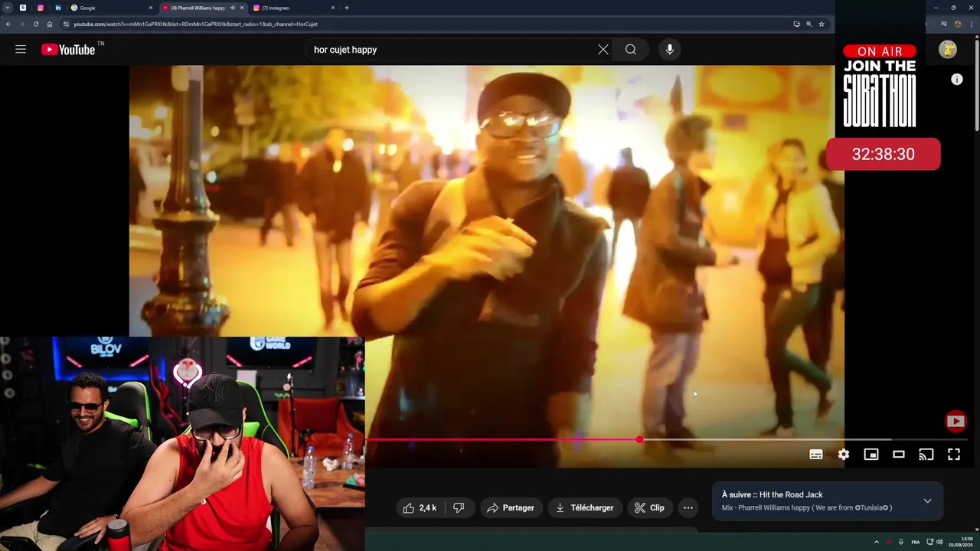Click the site info icon beside the URL
The image size is (980, 551).
pyautogui.click(x=66, y=24)
